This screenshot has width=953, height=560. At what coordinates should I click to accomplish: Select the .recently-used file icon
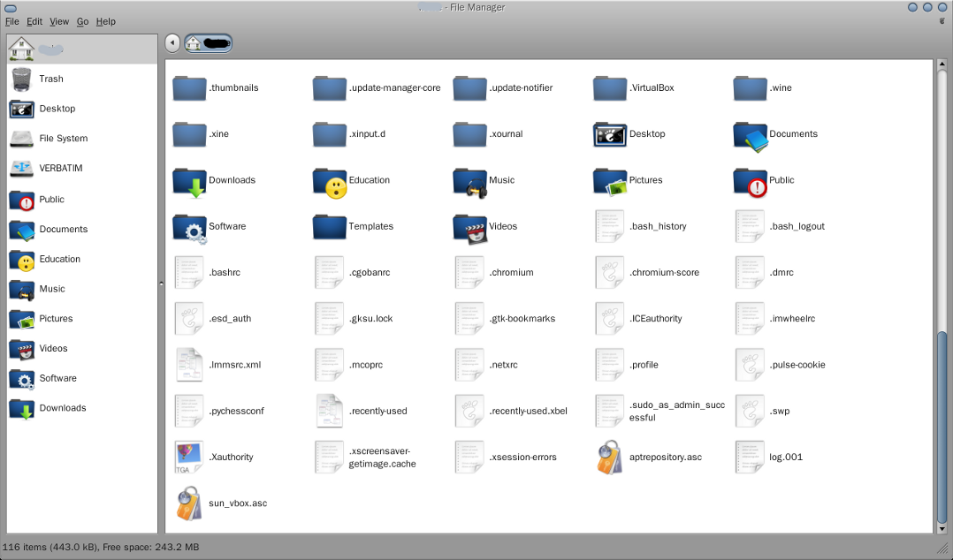(330, 412)
